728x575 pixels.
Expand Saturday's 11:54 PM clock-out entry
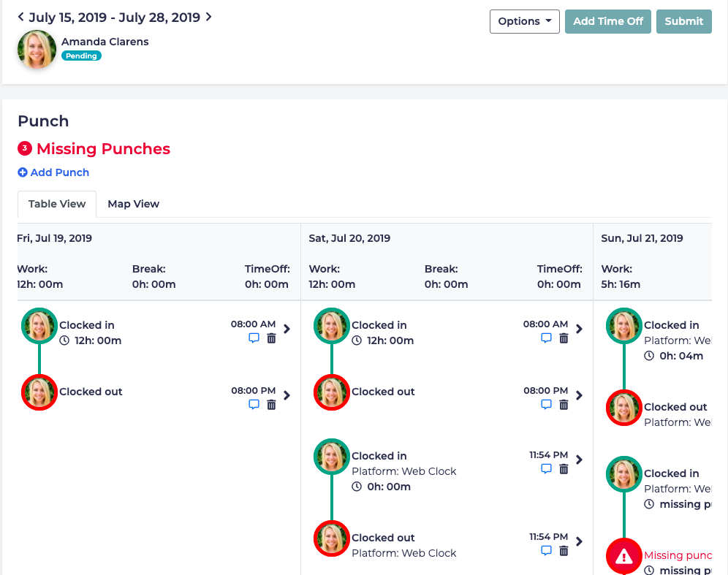[579, 542]
